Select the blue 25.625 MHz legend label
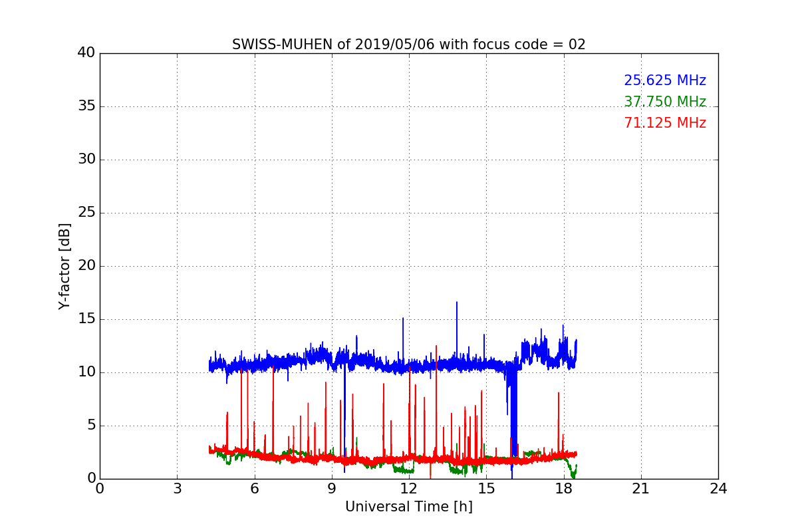Screen dimensions: 798x532 665,80
